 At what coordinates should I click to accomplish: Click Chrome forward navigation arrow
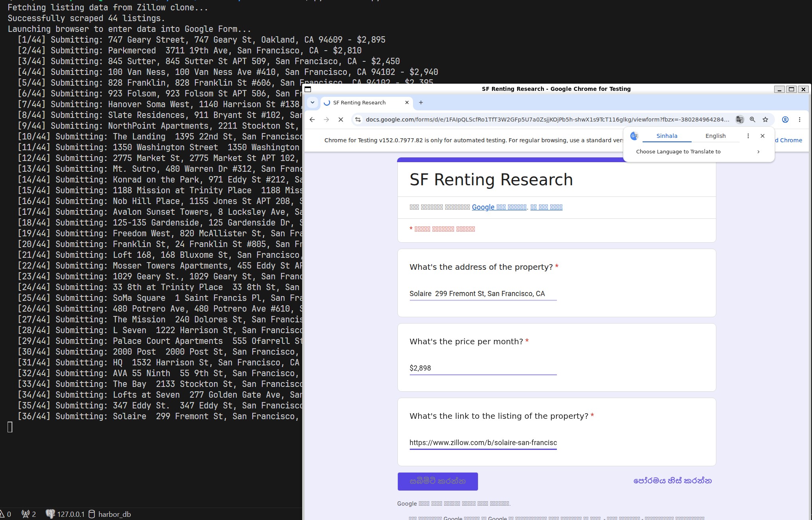(326, 120)
